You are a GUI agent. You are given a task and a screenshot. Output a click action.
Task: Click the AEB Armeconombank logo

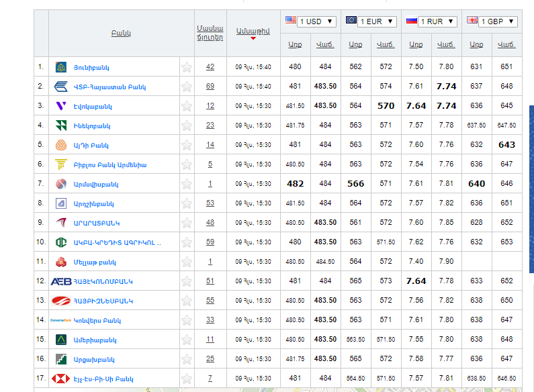(x=61, y=281)
